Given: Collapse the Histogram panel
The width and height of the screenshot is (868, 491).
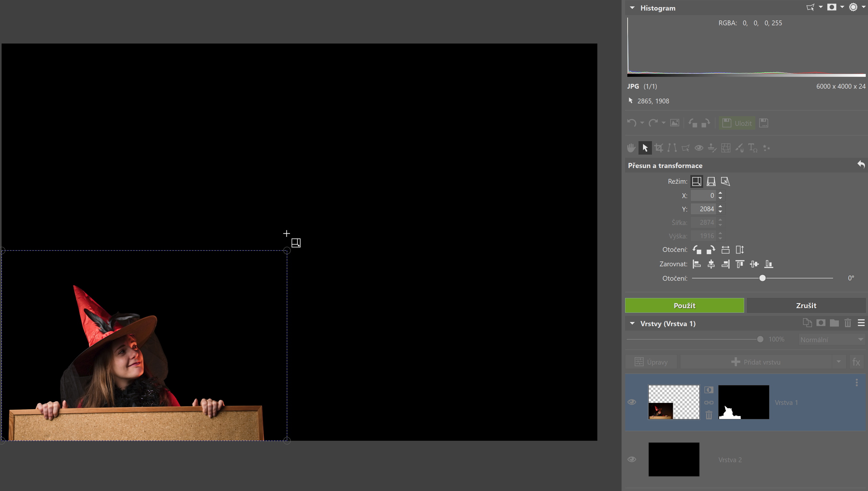Looking at the screenshot, I should 632,8.
